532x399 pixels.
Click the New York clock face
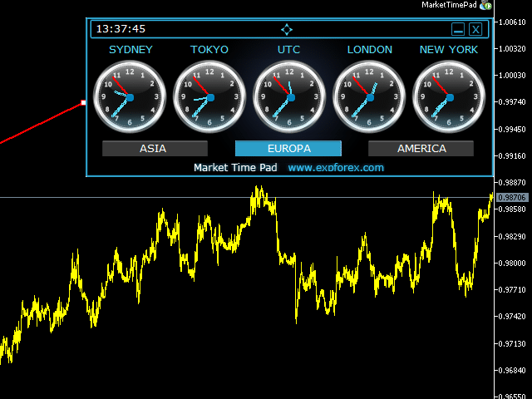coord(449,97)
